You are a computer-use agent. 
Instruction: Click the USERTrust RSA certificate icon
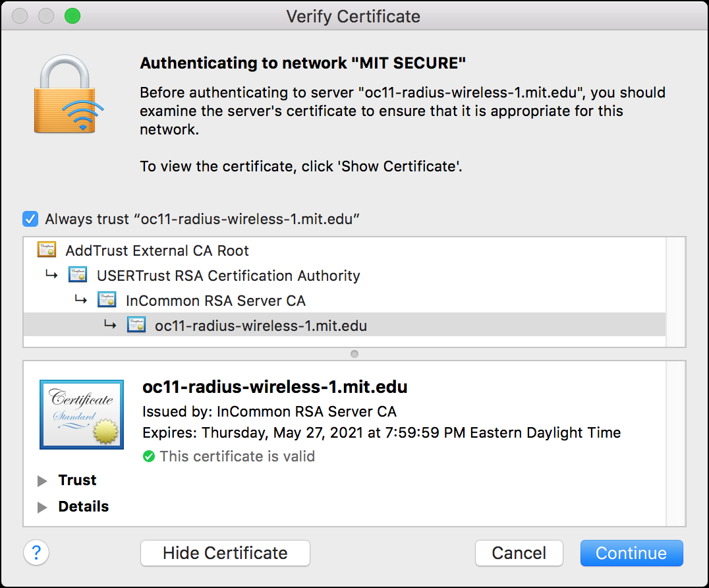coord(77,275)
